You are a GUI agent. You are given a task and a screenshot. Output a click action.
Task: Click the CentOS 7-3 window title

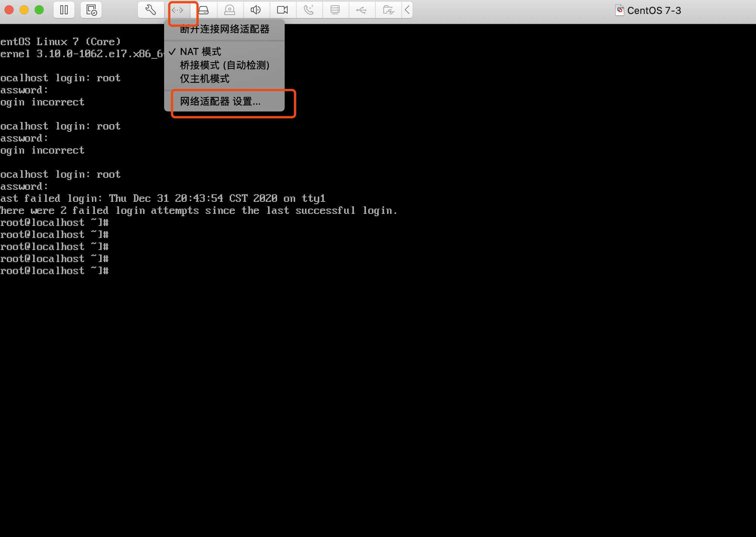coord(654,11)
